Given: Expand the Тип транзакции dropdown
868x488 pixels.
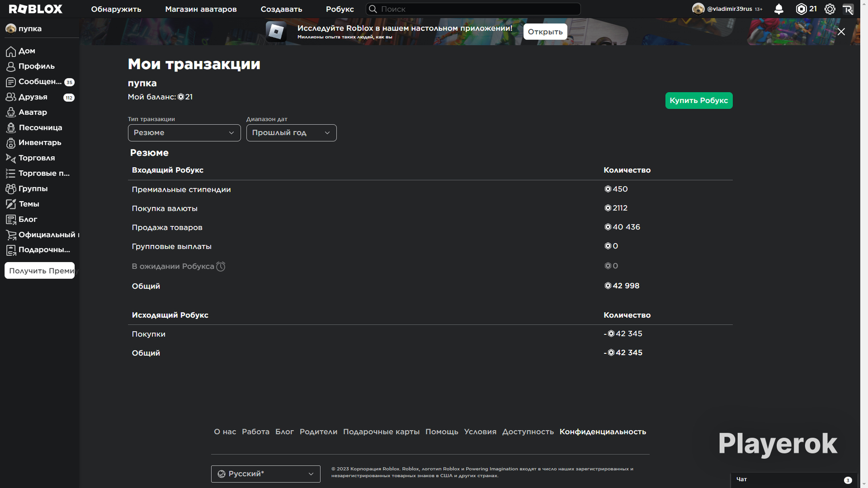Looking at the screenshot, I should tap(184, 133).
